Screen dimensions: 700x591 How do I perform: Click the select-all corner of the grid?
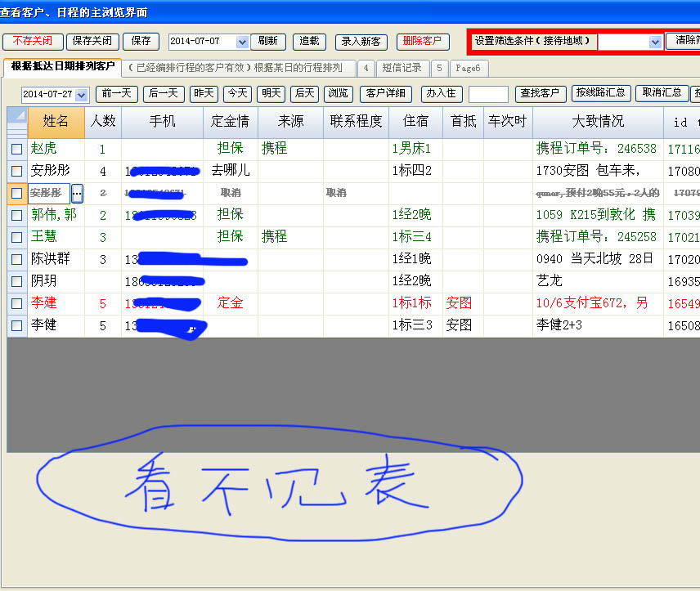[x=16, y=121]
